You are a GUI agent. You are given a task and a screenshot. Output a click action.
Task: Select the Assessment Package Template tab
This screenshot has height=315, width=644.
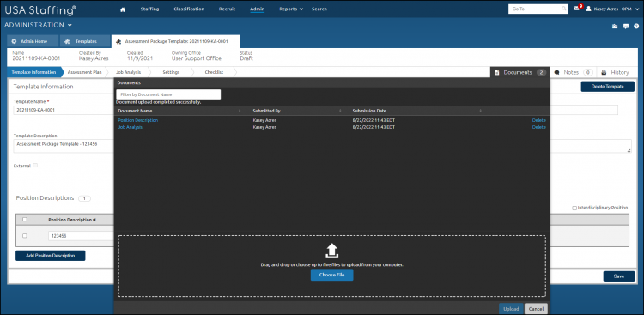pyautogui.click(x=176, y=41)
